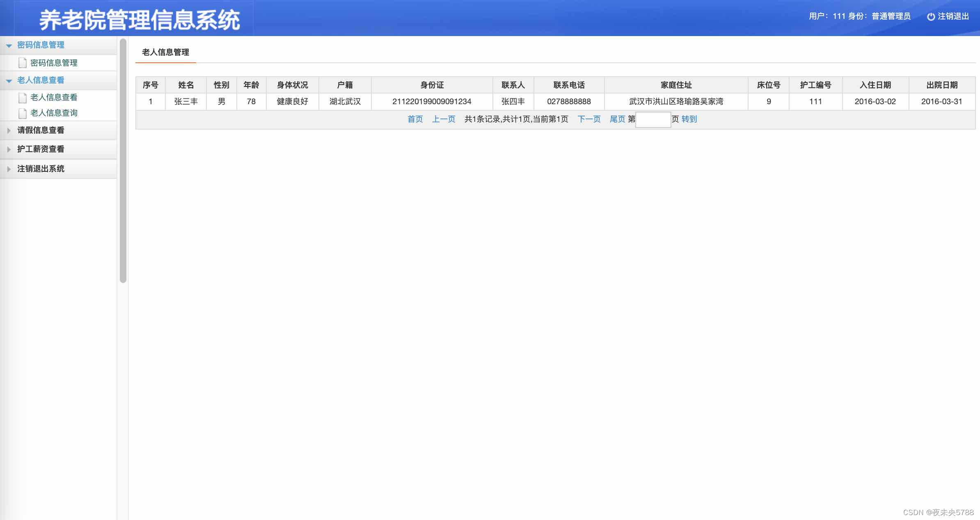Click the contact cell 张四丰
Viewport: 980px width, 520px height.
tap(513, 101)
